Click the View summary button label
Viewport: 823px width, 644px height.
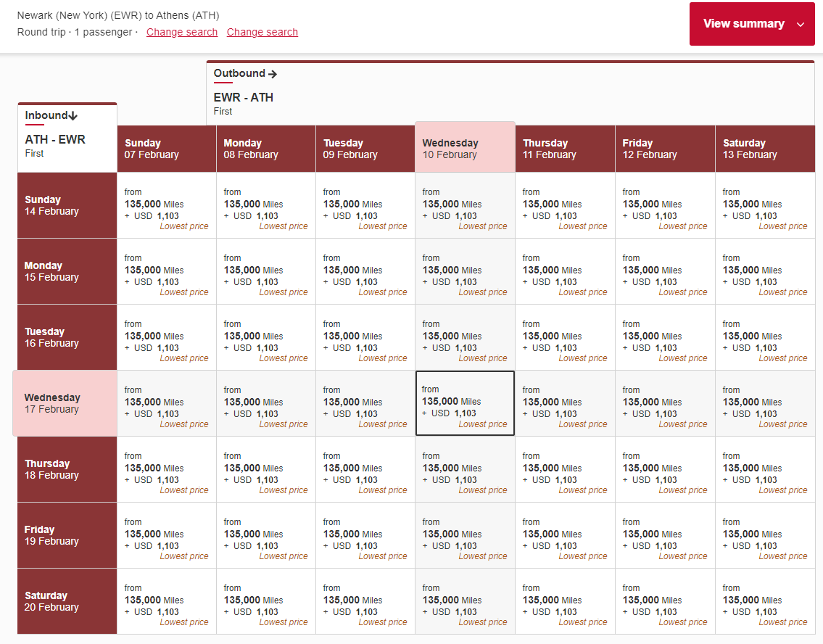[743, 24]
